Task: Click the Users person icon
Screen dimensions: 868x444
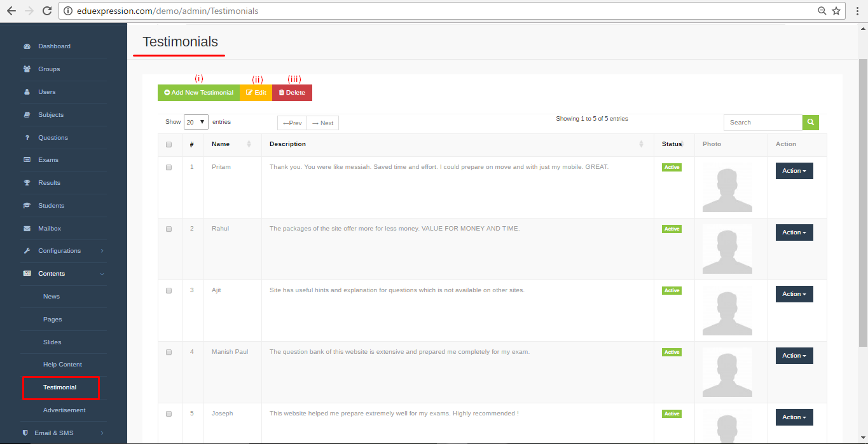Action: pyautogui.click(x=27, y=92)
